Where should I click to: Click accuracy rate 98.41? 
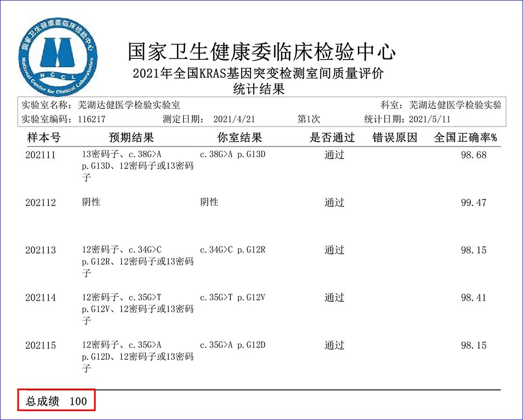[474, 298]
